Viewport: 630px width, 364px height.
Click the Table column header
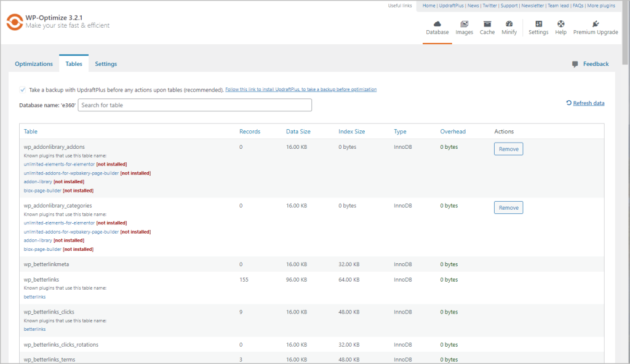(x=31, y=131)
